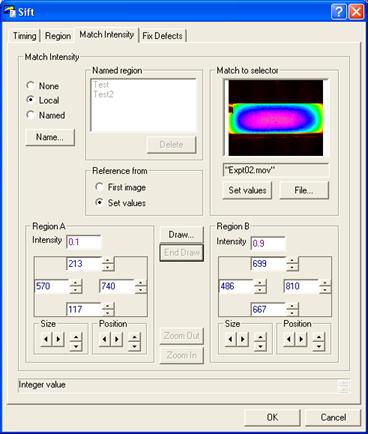Decrease Region B right value 810
This screenshot has height=434, width=368.
(325, 290)
